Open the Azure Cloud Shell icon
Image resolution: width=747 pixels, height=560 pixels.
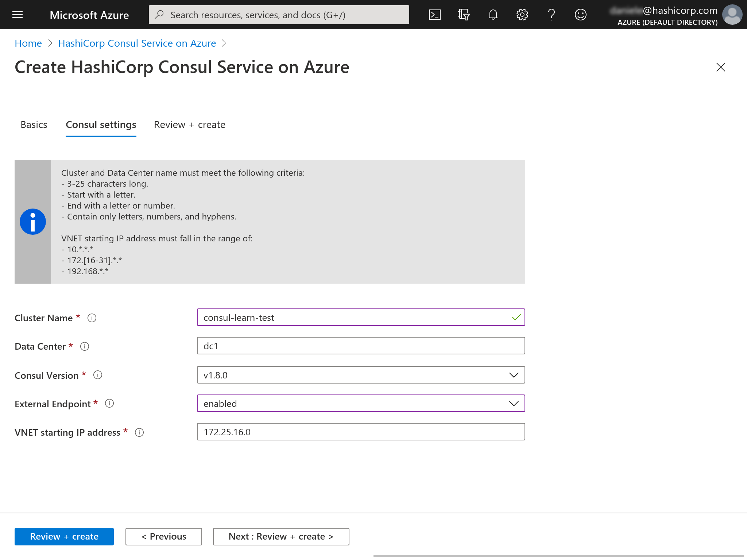(434, 15)
